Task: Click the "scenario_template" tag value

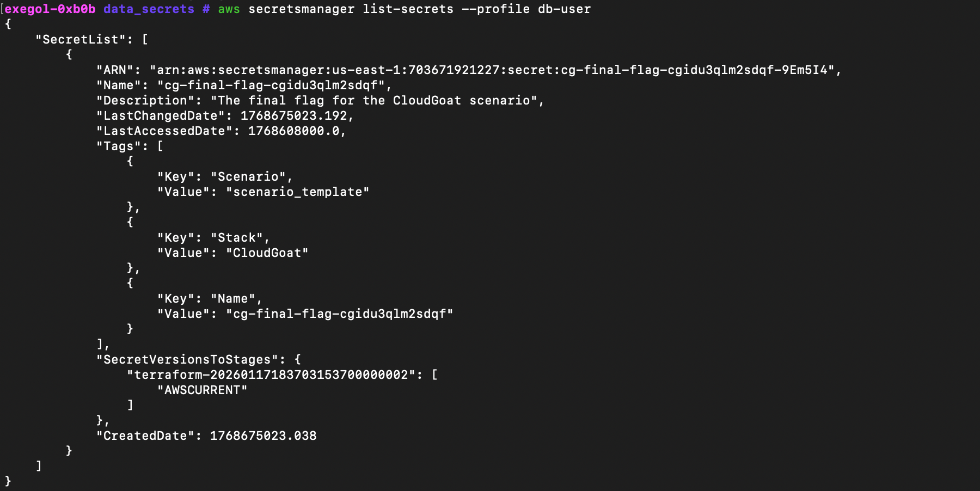Action: tap(297, 192)
